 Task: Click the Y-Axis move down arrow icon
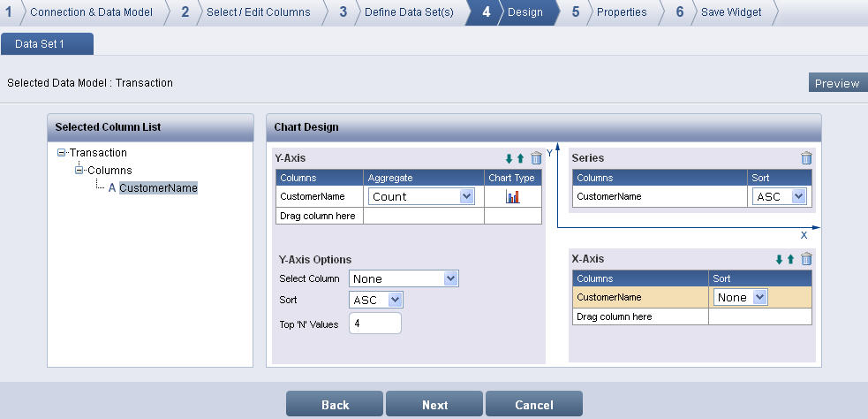click(509, 159)
